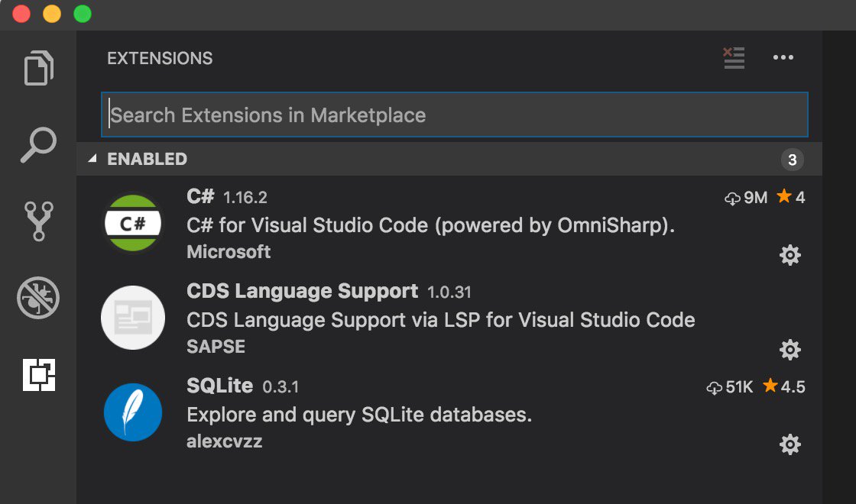Close the window with red button
Screen dimensions: 856x504
[x=21, y=14]
